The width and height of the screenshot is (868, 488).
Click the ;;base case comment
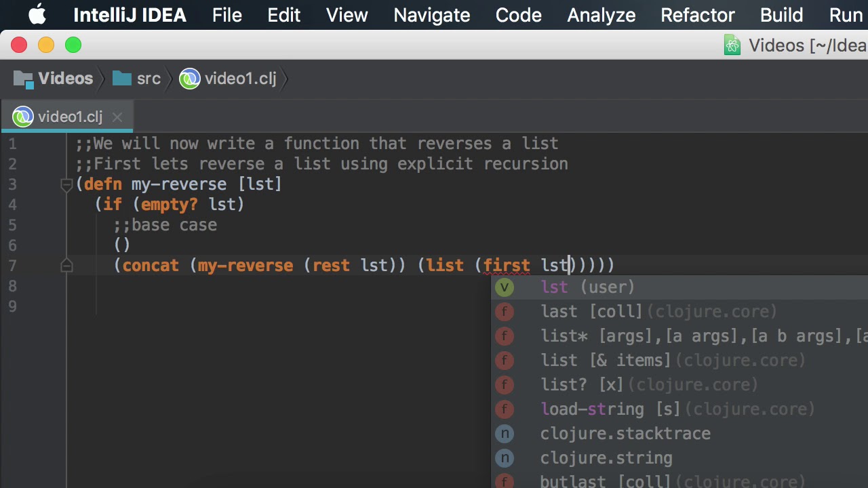click(x=165, y=225)
